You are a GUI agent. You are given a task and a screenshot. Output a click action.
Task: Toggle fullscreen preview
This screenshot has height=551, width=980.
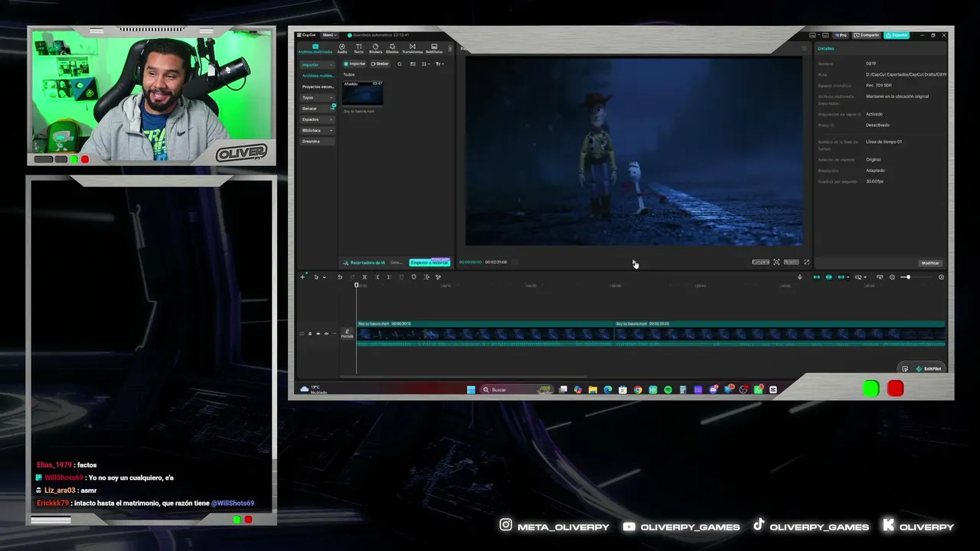click(806, 262)
